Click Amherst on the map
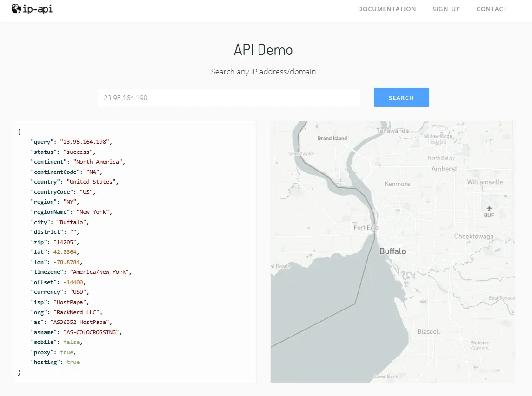 click(x=444, y=169)
